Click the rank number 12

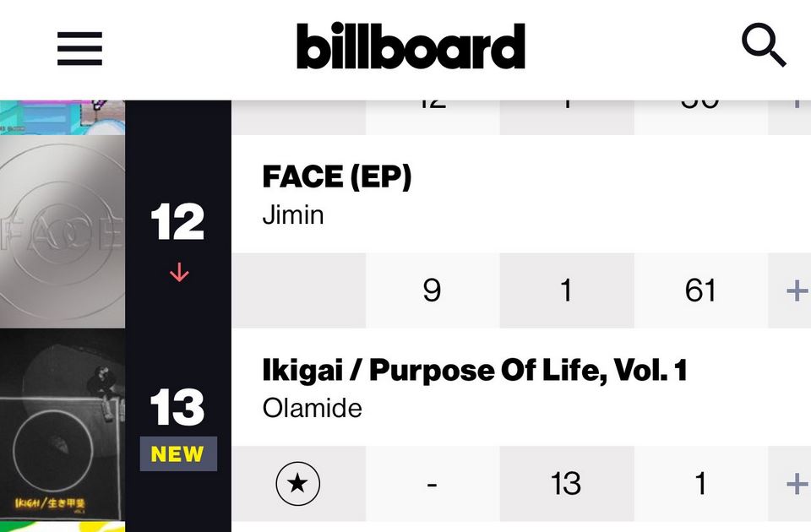coord(177,224)
